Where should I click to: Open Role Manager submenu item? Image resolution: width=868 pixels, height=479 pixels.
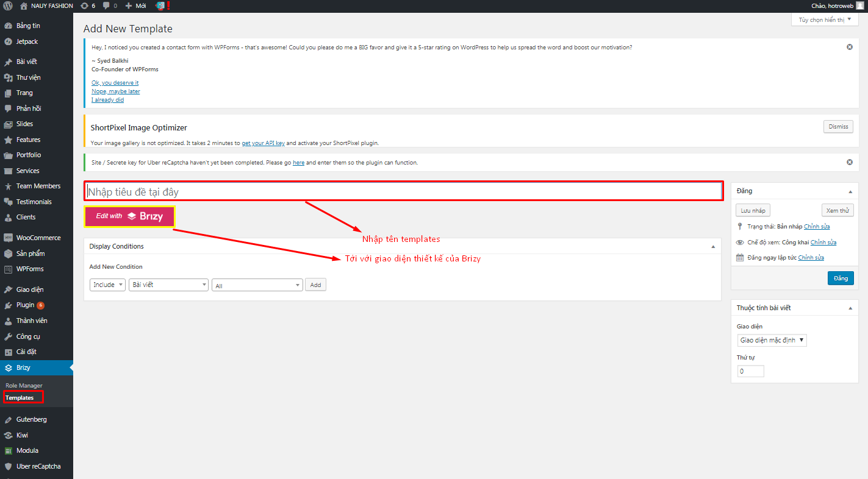click(24, 385)
